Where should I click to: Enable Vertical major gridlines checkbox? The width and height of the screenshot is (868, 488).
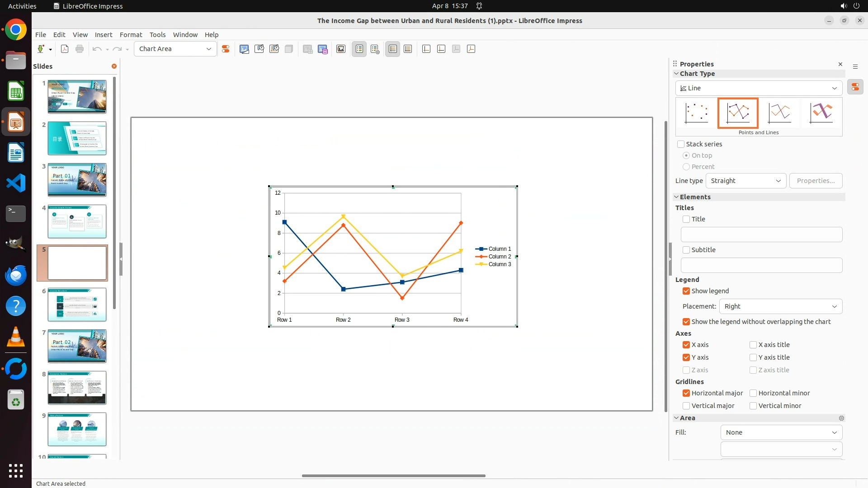[x=686, y=406]
